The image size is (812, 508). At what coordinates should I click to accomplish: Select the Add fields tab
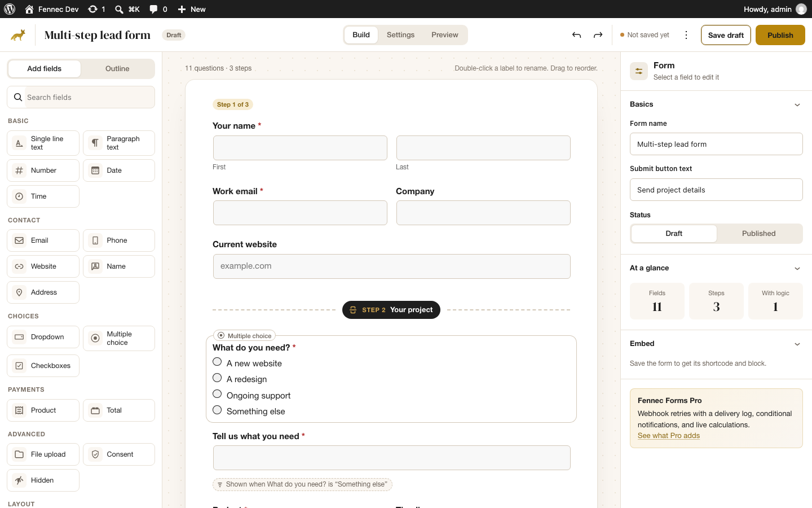tap(45, 69)
